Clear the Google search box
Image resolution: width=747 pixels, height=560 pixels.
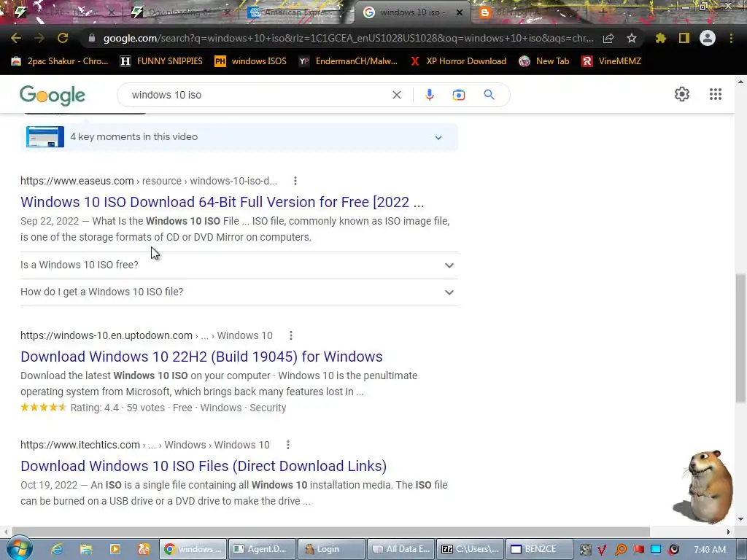pos(396,95)
